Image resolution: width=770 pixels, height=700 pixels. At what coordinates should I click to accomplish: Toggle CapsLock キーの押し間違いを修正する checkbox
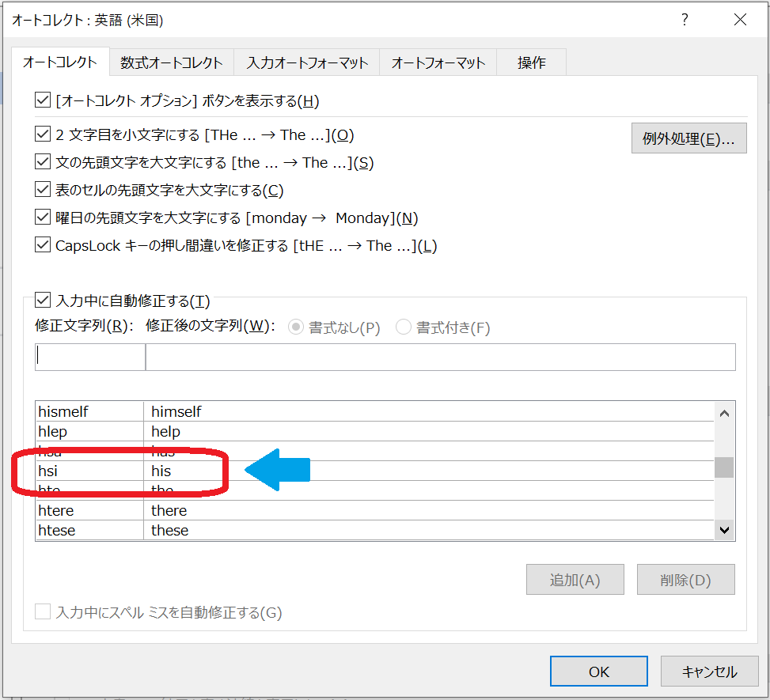(x=43, y=244)
